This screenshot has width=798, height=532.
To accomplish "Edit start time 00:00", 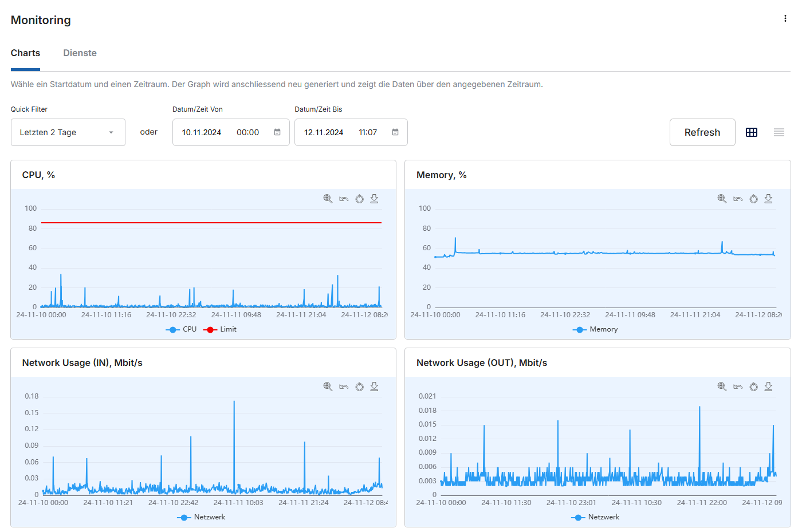I will coord(247,132).
